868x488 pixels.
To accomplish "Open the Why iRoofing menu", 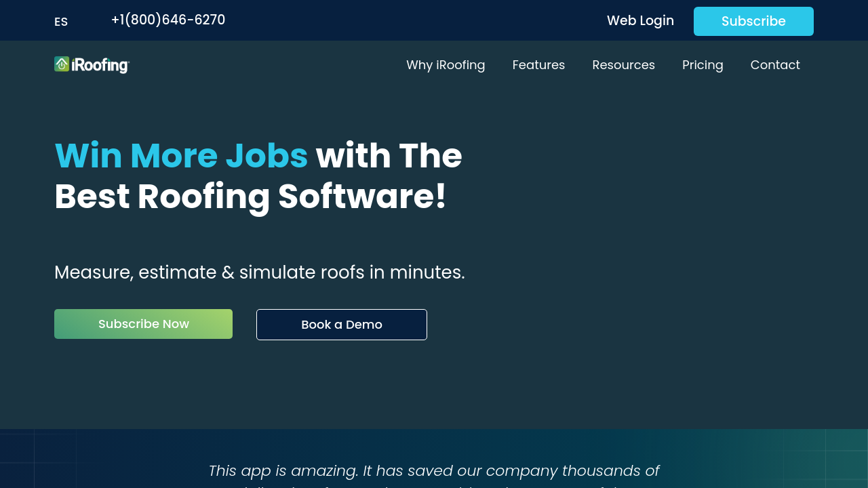I will pos(446,65).
